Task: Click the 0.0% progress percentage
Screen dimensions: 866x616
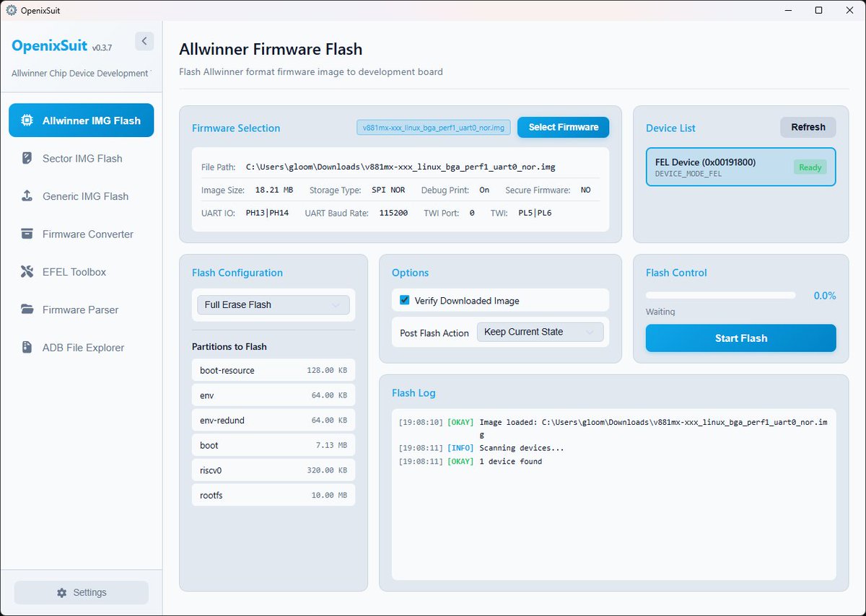Action: pyautogui.click(x=825, y=296)
